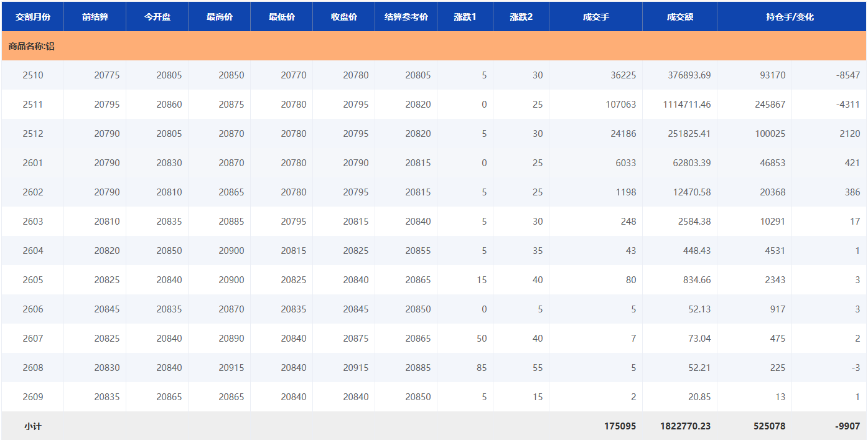The height and width of the screenshot is (440, 868).
Task: Click the 成交手 column header
Action: click(x=595, y=17)
